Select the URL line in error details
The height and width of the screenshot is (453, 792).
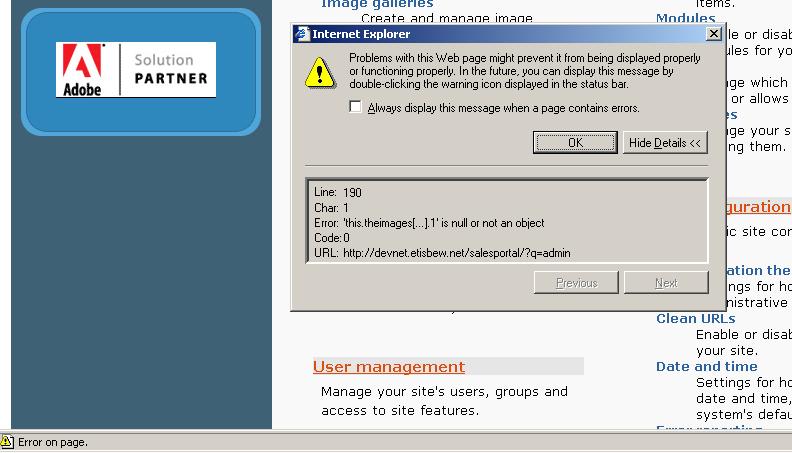coord(442,253)
